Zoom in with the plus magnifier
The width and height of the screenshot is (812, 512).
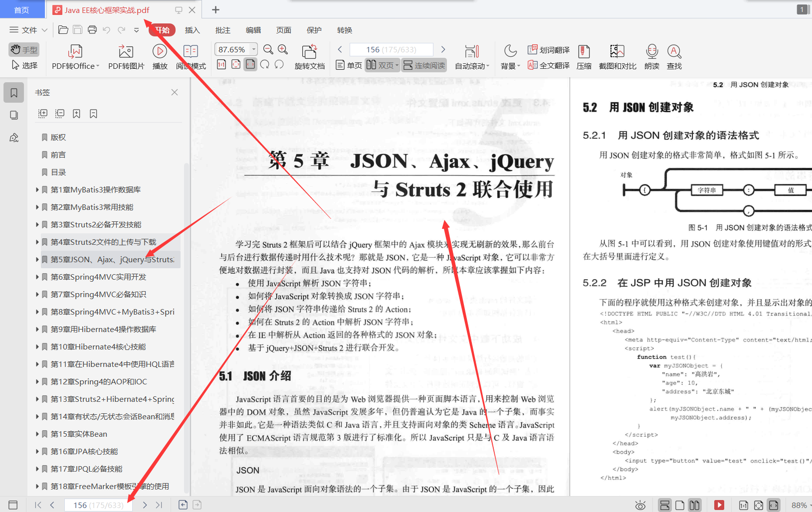283,49
